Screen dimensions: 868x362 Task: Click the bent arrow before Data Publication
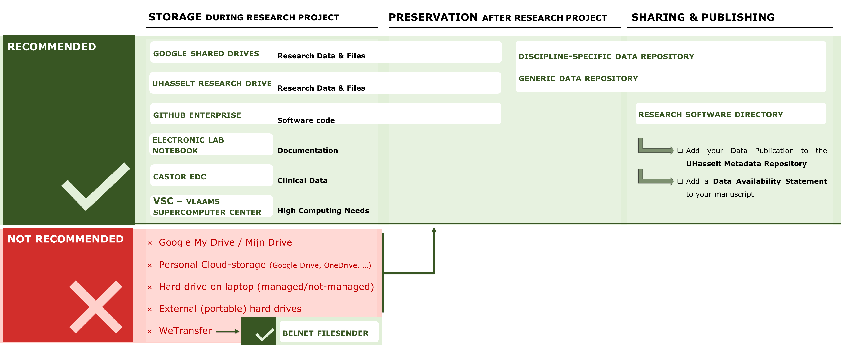tap(655, 147)
